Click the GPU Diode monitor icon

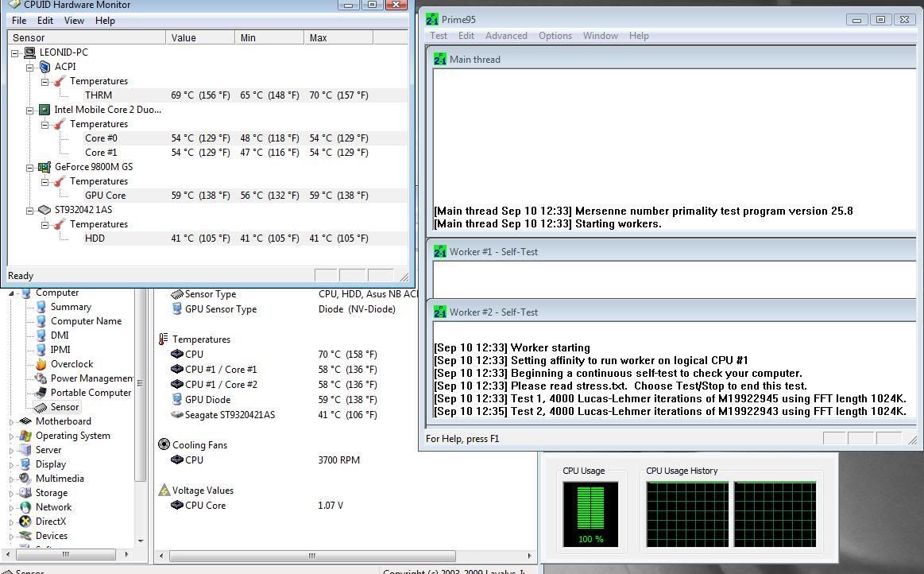(x=177, y=399)
